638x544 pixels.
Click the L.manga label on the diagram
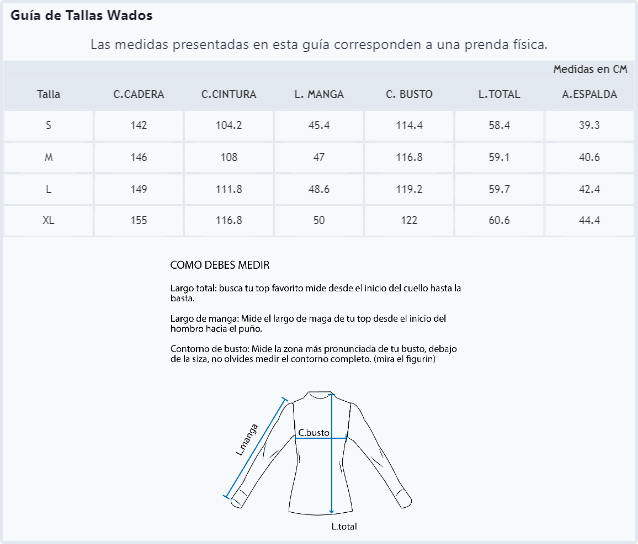point(247,439)
